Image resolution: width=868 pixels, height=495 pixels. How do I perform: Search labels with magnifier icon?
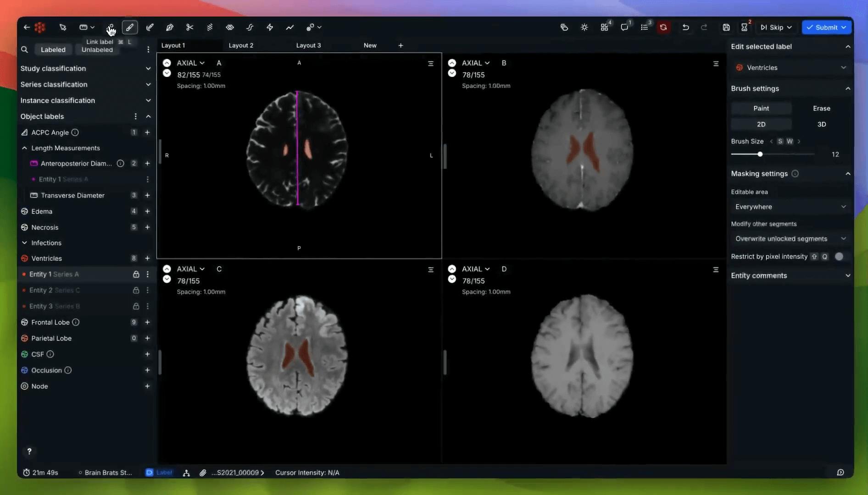pos(25,49)
